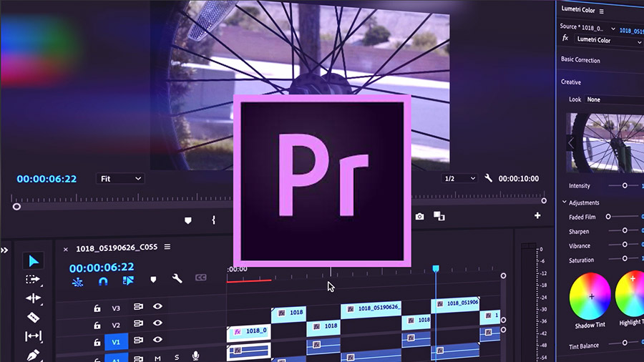Click the Faded Film slider handle
Image resolution: width=644 pixels, height=362 pixels.
(608, 216)
